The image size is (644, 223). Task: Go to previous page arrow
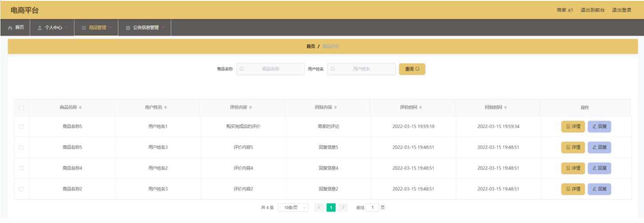pyautogui.click(x=319, y=207)
